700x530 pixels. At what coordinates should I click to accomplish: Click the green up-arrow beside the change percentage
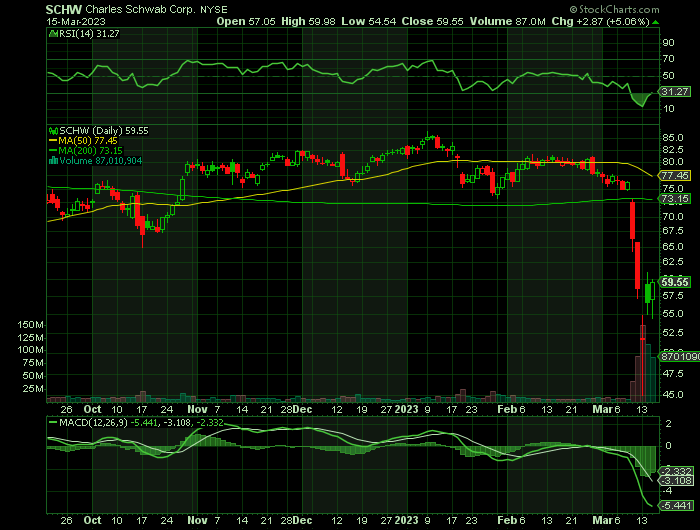(655, 22)
